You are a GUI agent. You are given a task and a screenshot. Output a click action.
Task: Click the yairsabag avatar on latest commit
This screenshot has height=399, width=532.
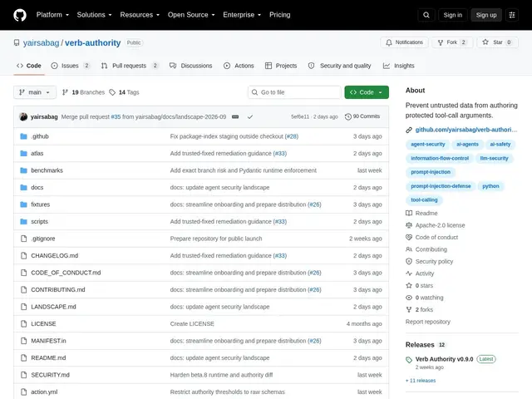coord(23,116)
